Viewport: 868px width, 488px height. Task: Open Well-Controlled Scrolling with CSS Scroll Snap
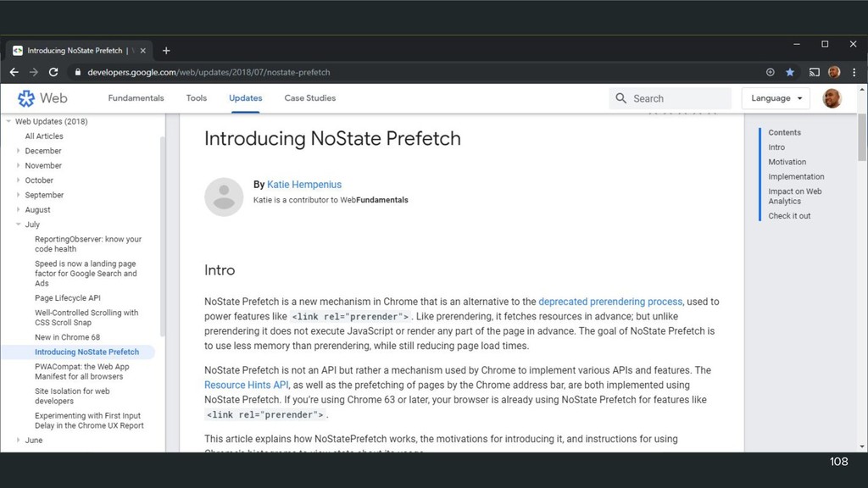pyautogui.click(x=86, y=318)
